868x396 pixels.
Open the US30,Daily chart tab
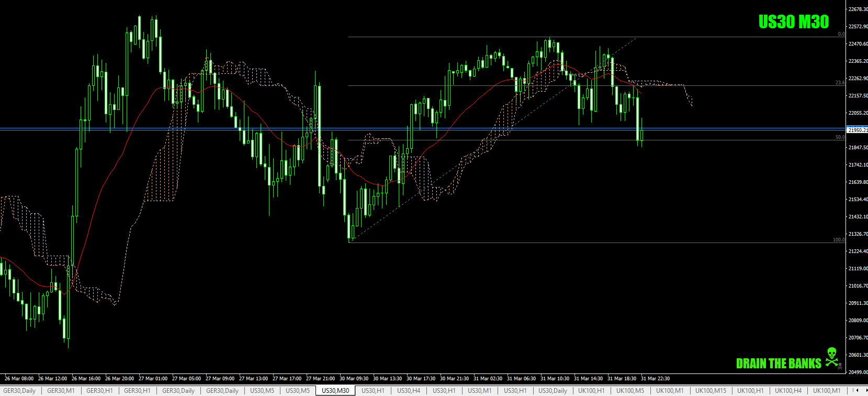pos(553,391)
